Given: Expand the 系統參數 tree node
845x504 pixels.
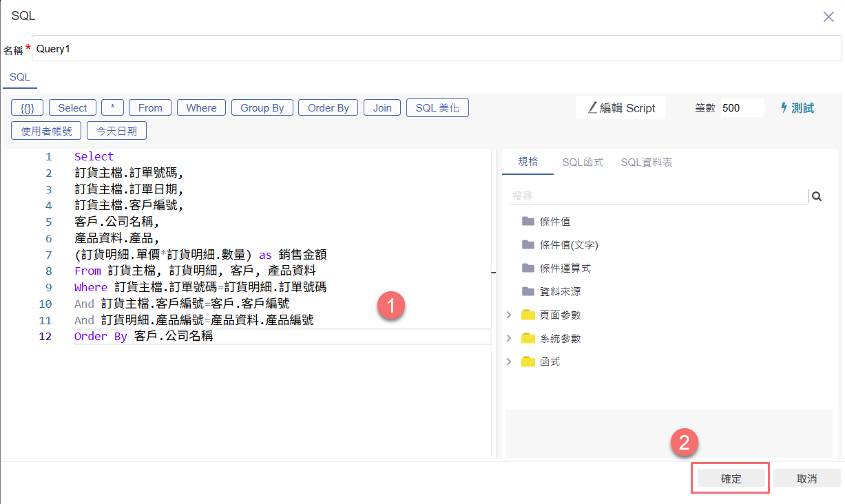Looking at the screenshot, I should coord(509,339).
